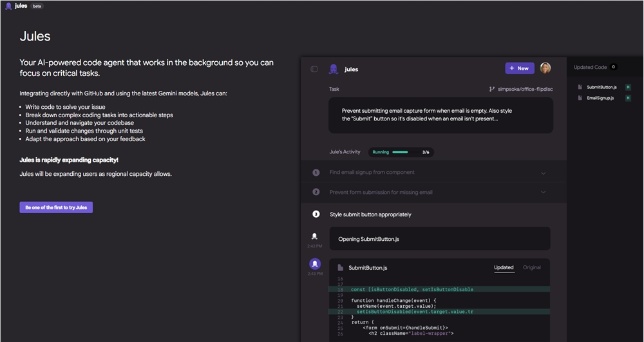Switch to the Updated code tab

tap(504, 267)
